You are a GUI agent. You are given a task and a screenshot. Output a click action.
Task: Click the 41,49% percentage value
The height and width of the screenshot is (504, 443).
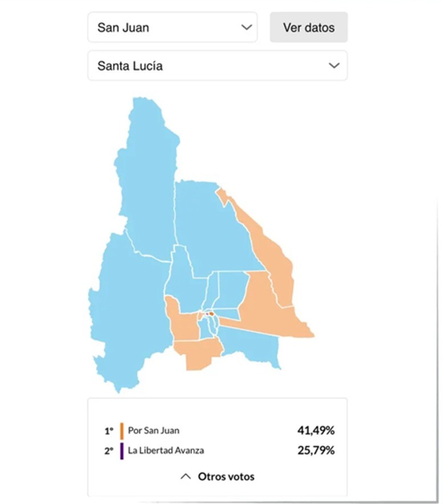(316, 430)
